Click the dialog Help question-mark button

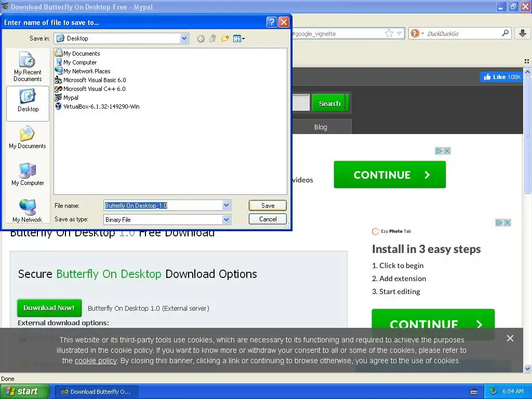click(271, 22)
